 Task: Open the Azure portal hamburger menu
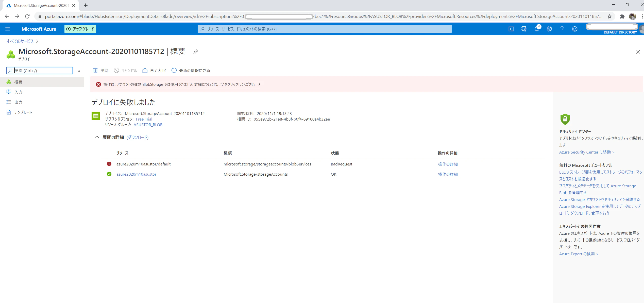[x=8, y=29]
